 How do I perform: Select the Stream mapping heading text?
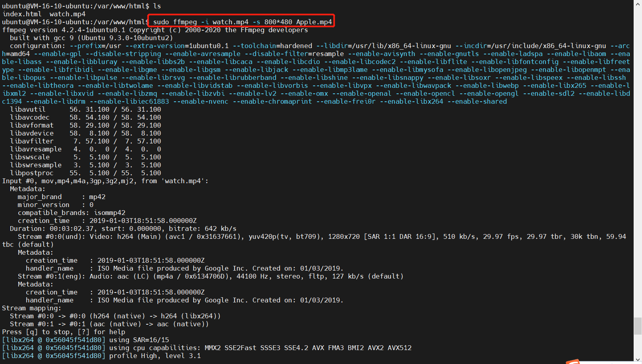coord(32,308)
